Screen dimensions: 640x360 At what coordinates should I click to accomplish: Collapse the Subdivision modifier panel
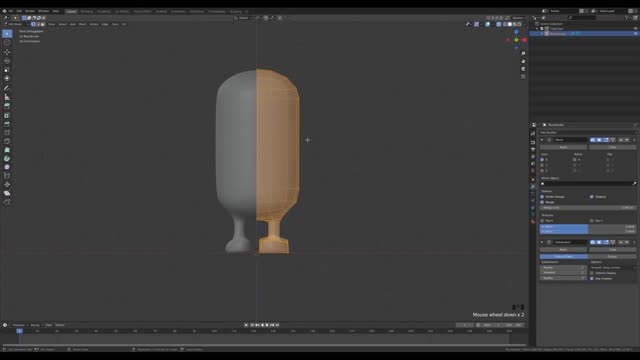542,242
